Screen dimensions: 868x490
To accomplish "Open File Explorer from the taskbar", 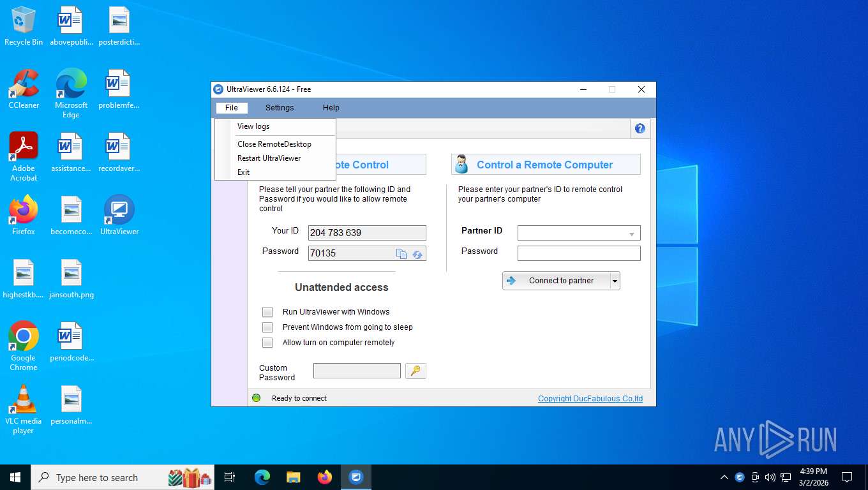I will pyautogui.click(x=293, y=477).
